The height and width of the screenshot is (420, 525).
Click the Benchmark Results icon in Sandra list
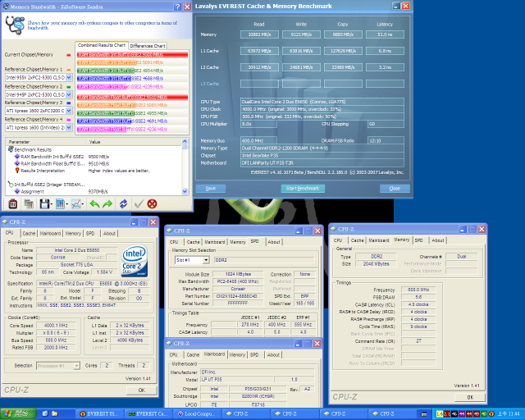coord(11,149)
